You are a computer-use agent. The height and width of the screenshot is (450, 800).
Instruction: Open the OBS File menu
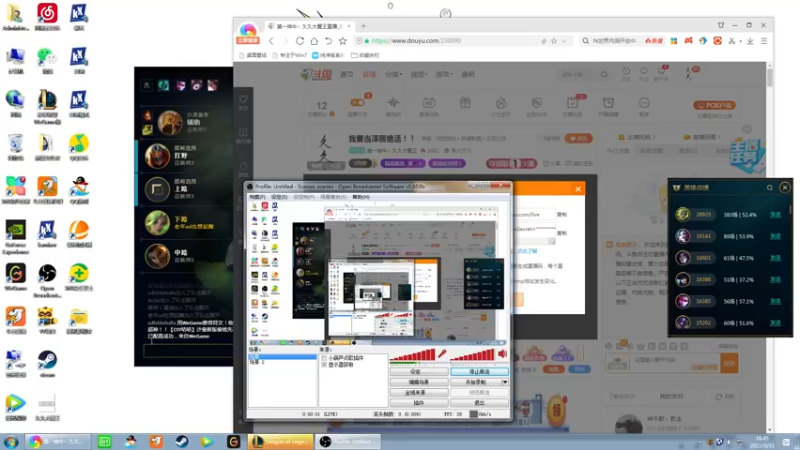coord(257,197)
